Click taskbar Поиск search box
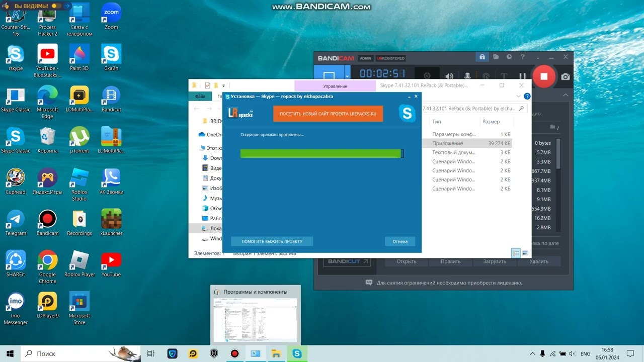The width and height of the screenshot is (644, 362). click(x=80, y=353)
